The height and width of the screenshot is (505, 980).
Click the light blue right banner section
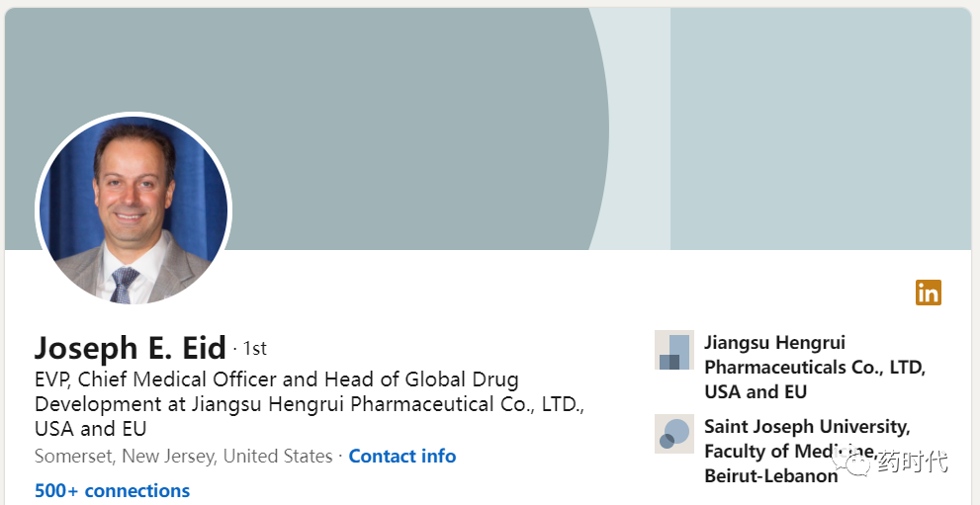tap(821, 128)
